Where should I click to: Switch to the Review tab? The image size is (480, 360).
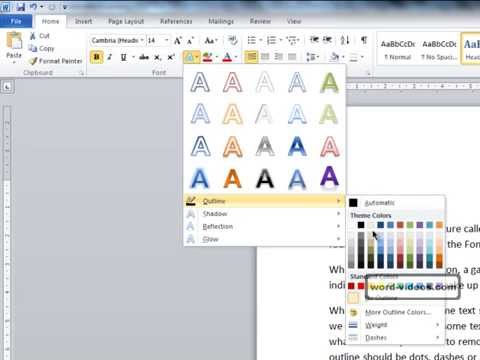click(x=260, y=21)
